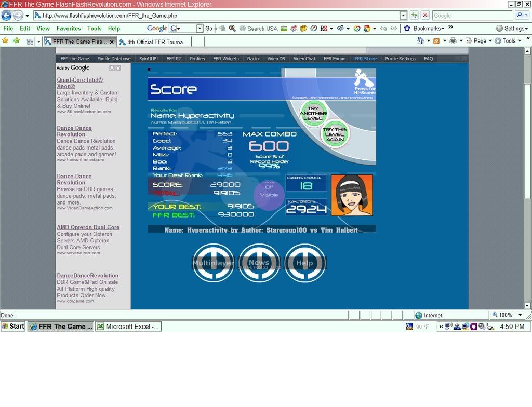Viewport: 532px width, 407px height.
Task: Open the Favorites menu
Action: click(x=68, y=29)
